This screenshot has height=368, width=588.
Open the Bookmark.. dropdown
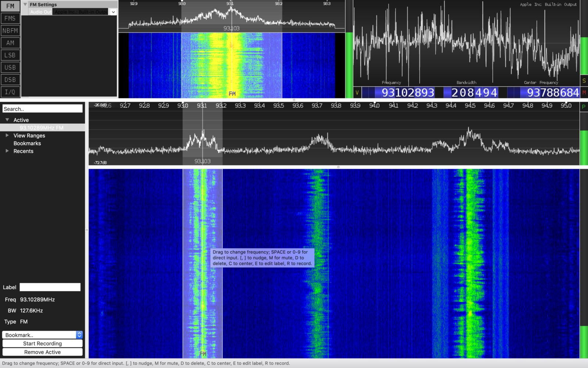pyautogui.click(x=43, y=335)
